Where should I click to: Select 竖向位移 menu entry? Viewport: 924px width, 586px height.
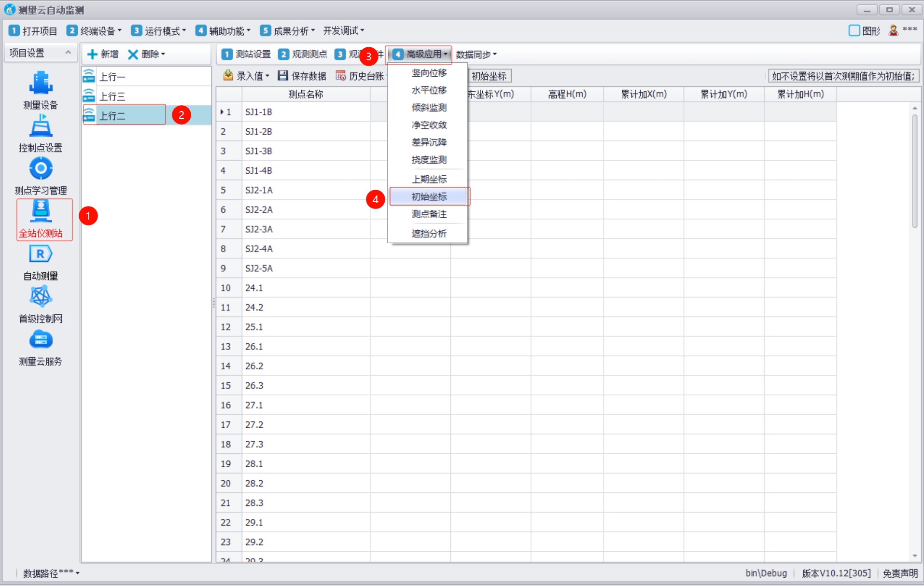(429, 73)
